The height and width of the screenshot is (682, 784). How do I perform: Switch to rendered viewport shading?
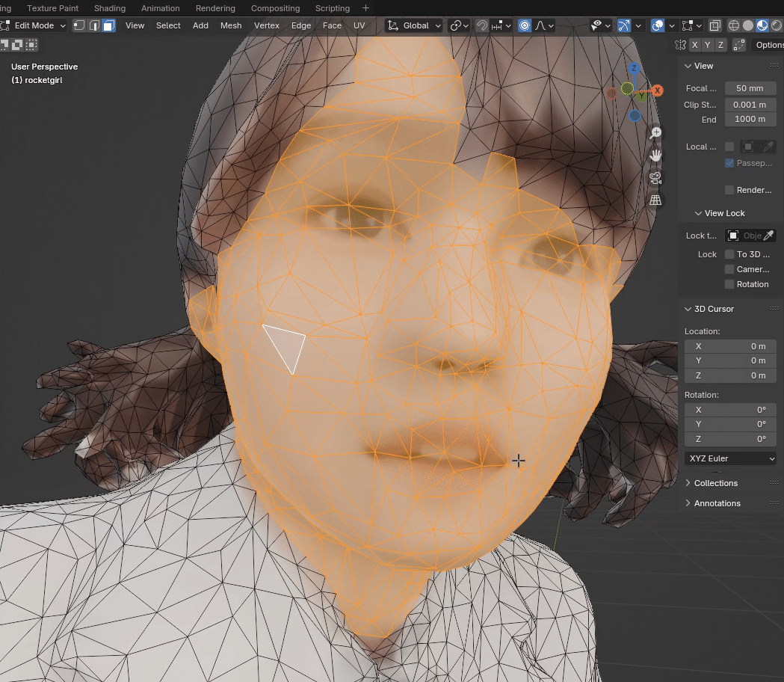[x=777, y=25]
